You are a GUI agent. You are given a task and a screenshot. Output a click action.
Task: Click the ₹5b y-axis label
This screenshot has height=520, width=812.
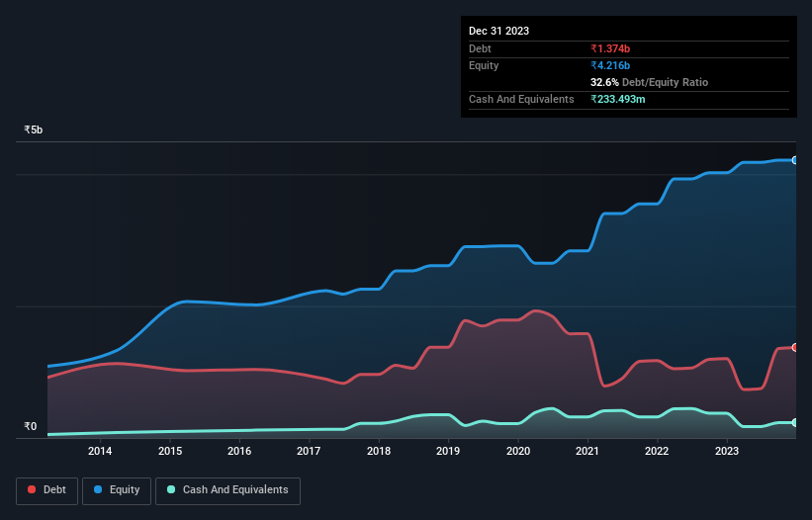point(34,130)
